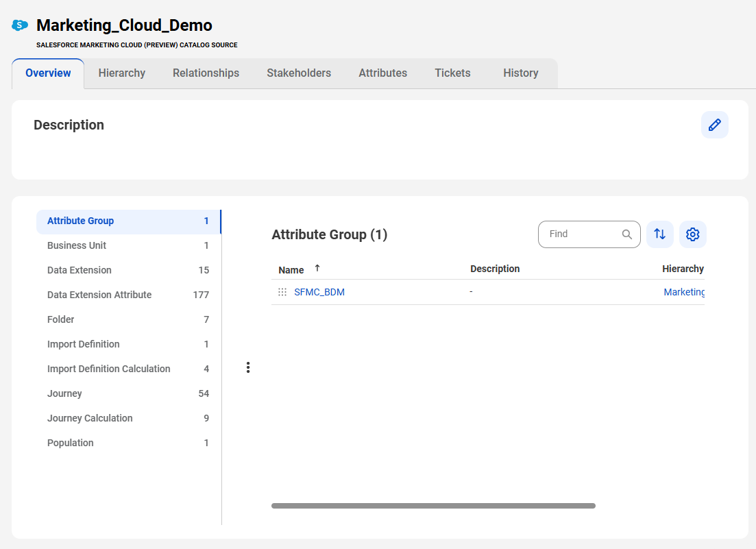
Task: Click the Description section heading
Action: [x=69, y=125]
